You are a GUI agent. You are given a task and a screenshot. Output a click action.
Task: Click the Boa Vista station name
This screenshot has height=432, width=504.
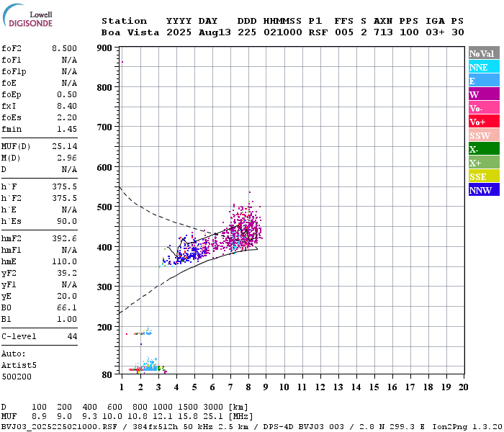click(x=130, y=32)
